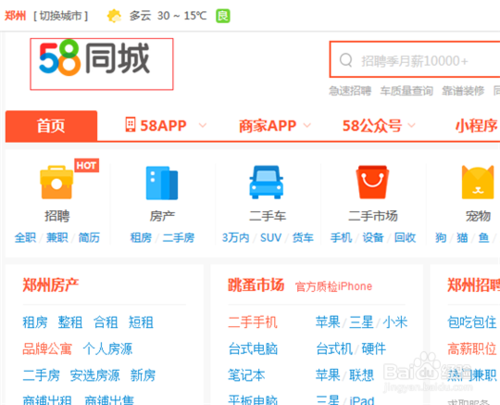Open the 58APP menu item
The image size is (500, 405).
[163, 126]
